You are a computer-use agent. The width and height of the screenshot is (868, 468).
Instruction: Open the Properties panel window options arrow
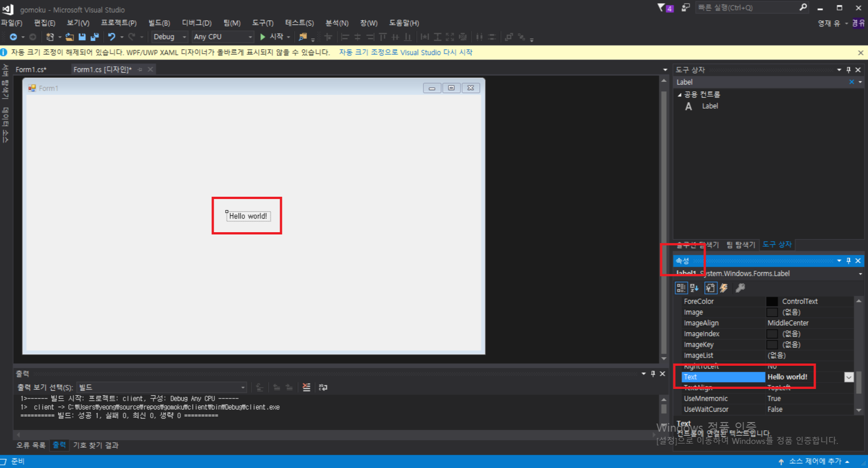point(839,260)
